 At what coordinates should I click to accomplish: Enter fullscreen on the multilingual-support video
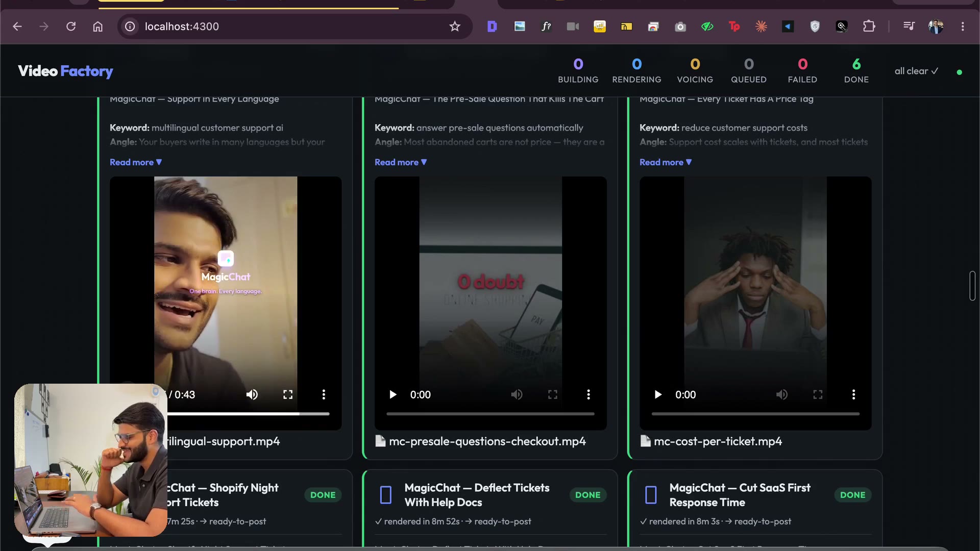288,394
